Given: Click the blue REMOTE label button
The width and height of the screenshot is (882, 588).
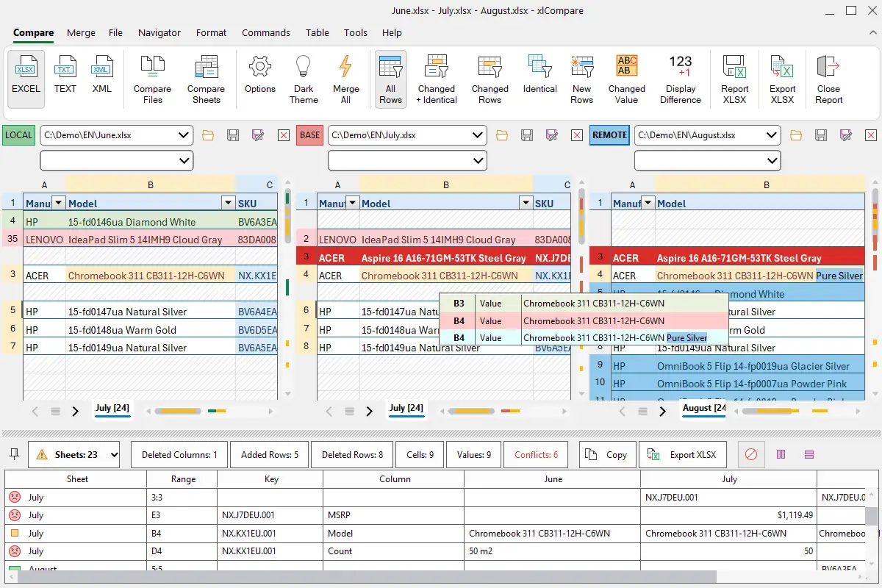Looking at the screenshot, I should click(x=609, y=135).
